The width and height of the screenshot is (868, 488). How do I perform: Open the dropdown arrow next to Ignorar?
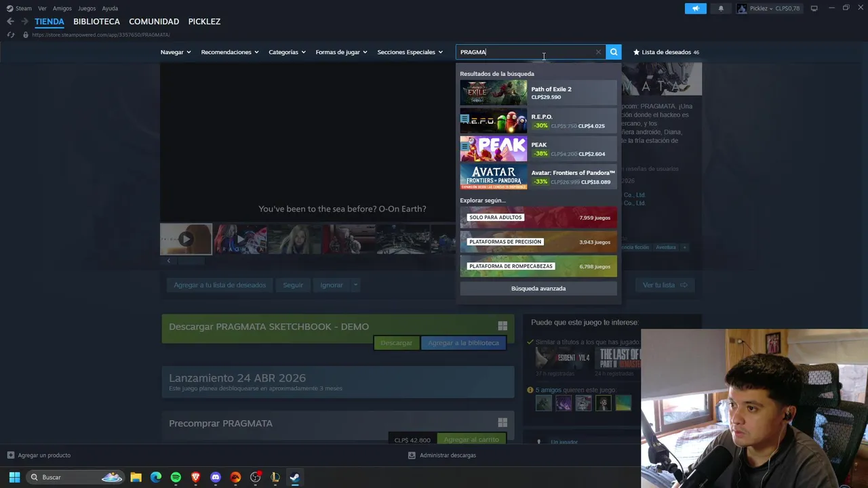[x=355, y=285]
